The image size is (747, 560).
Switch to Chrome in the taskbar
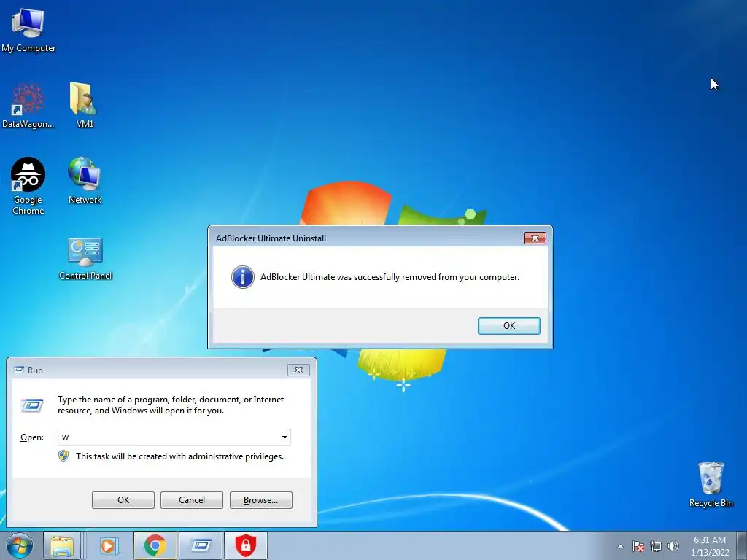(155, 545)
